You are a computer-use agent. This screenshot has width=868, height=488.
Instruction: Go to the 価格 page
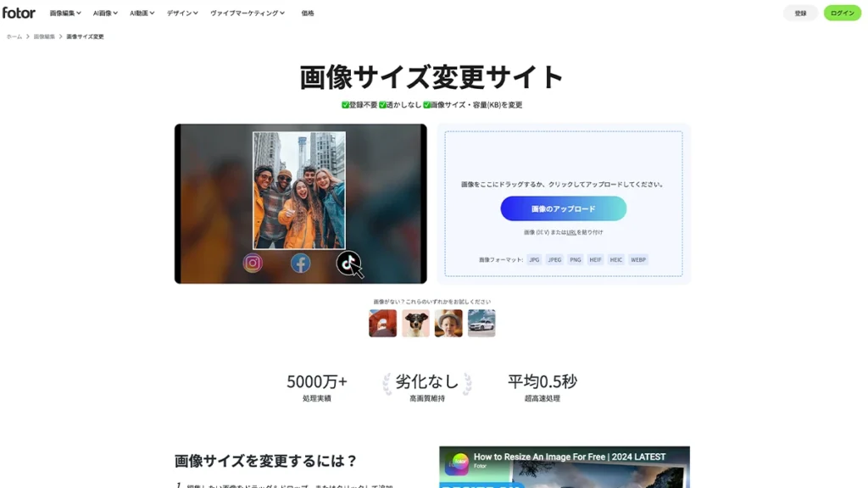coord(308,14)
